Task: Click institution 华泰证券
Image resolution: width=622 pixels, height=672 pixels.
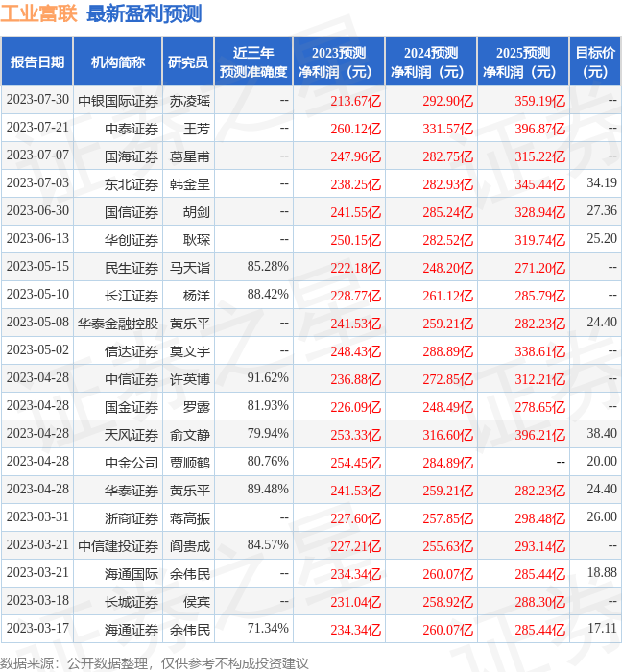Action: 132,491
